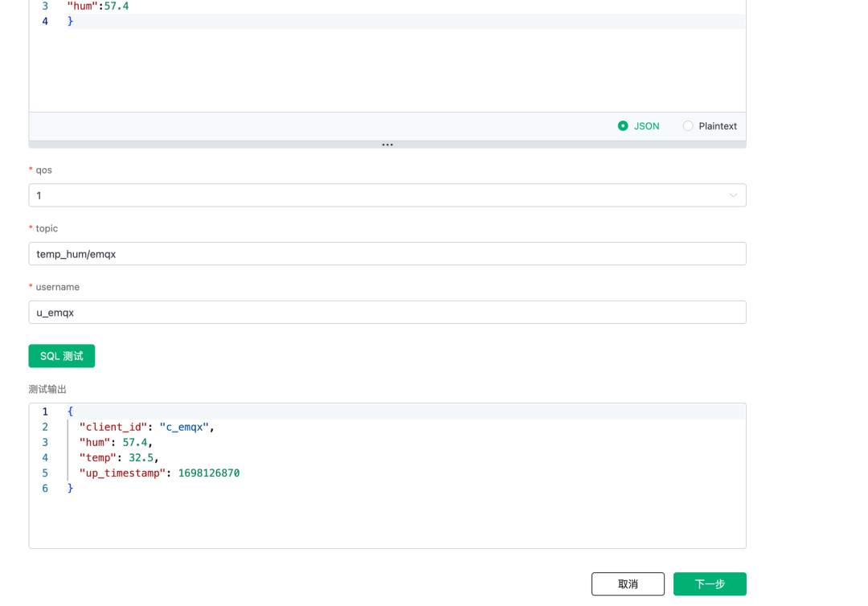Focus the topic field containing temp_hum/emqx
868x606 pixels.
[x=387, y=254]
